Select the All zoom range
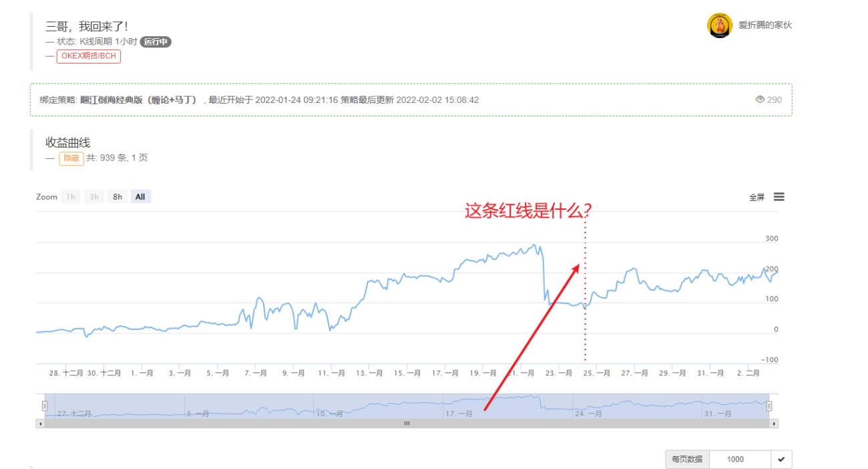 point(140,196)
